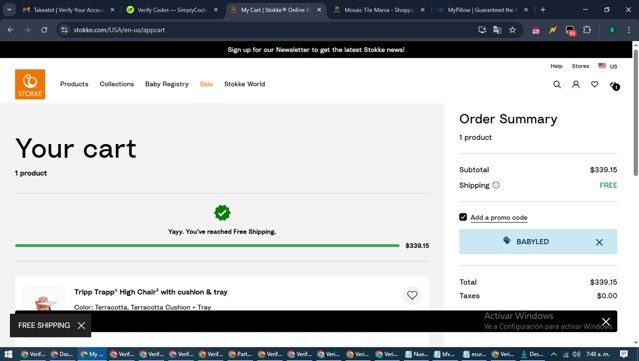
Task: Click the newsletter sign-up banner
Action: (x=316, y=50)
